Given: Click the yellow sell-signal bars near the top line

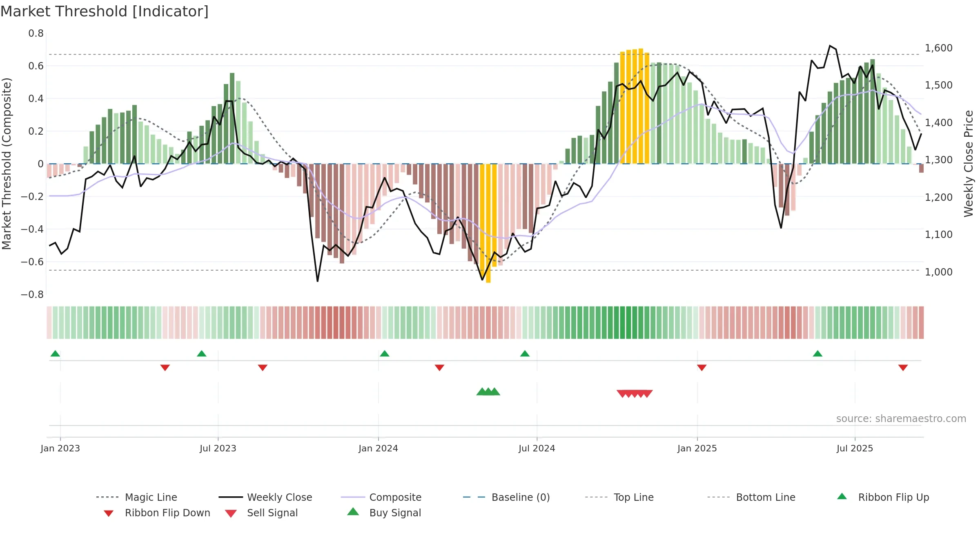Looking at the screenshot, I should pos(635,107).
